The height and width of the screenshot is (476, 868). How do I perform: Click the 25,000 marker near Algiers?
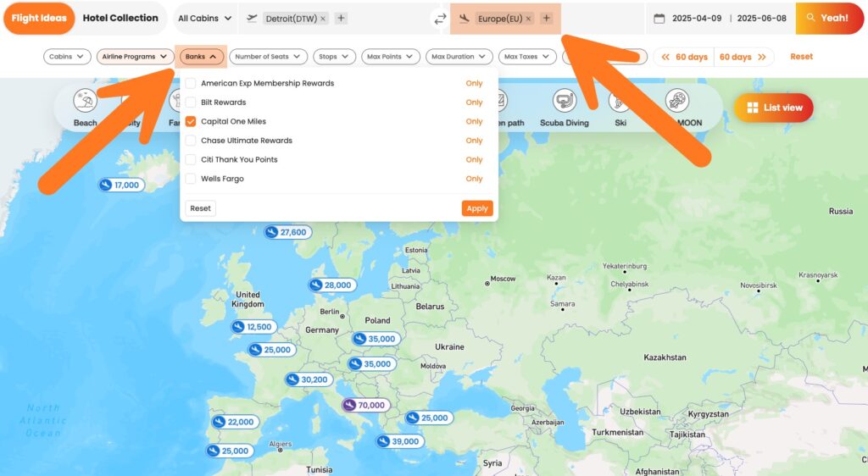click(230, 451)
